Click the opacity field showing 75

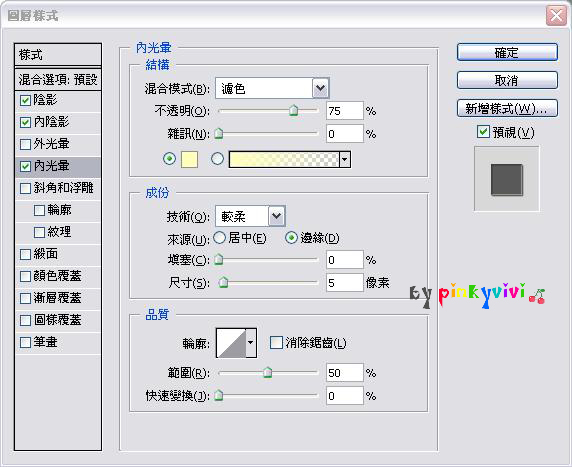pyautogui.click(x=345, y=111)
